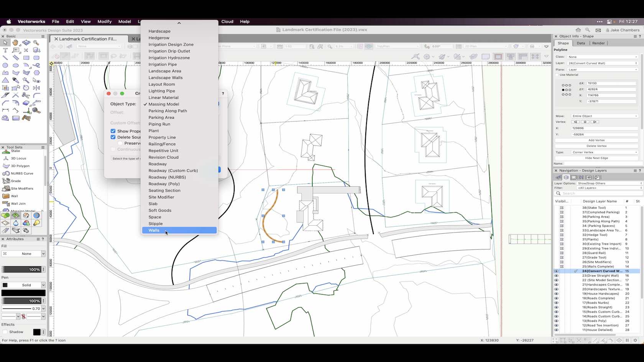Screen dimensions: 644x362
Task: Select the Callout tool
Action: tap(16, 50)
